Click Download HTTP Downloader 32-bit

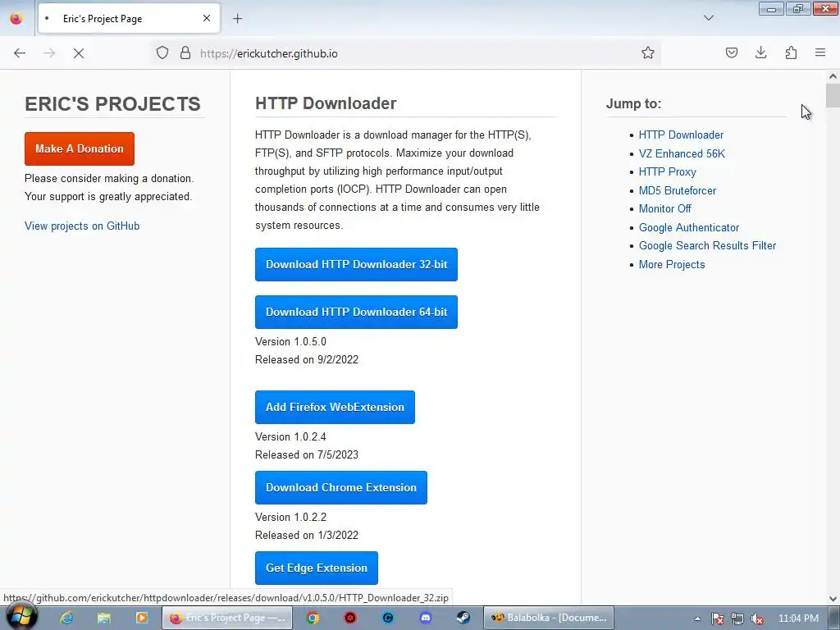(356, 264)
